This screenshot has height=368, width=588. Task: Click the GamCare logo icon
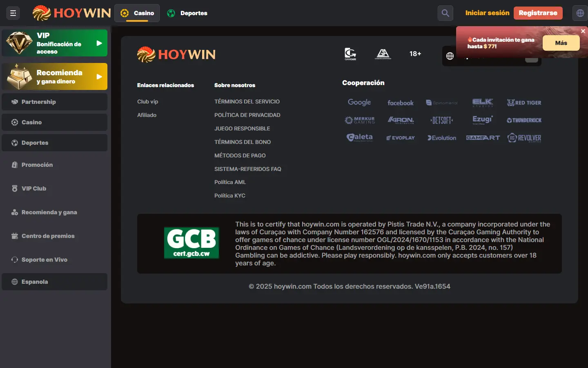click(350, 54)
